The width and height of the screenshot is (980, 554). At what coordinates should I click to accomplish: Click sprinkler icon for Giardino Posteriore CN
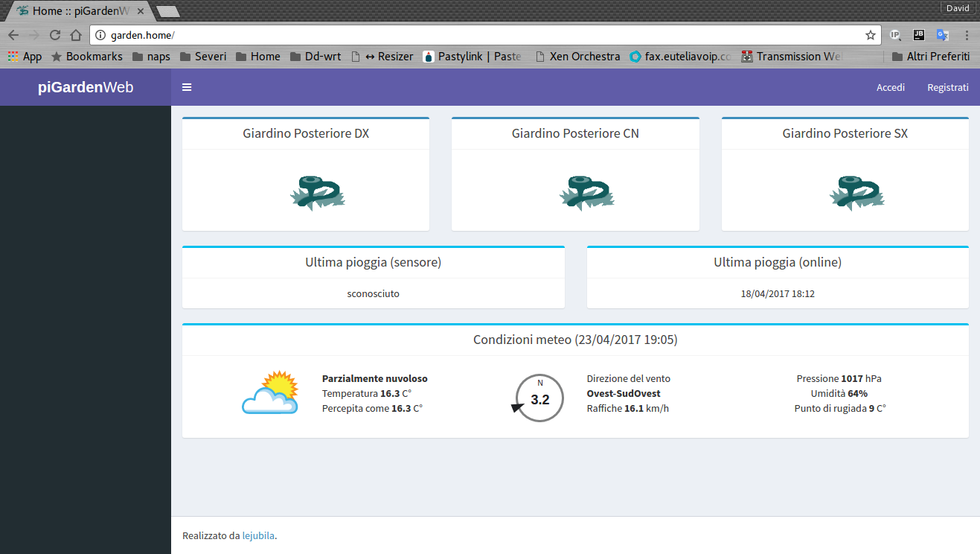pos(587,193)
